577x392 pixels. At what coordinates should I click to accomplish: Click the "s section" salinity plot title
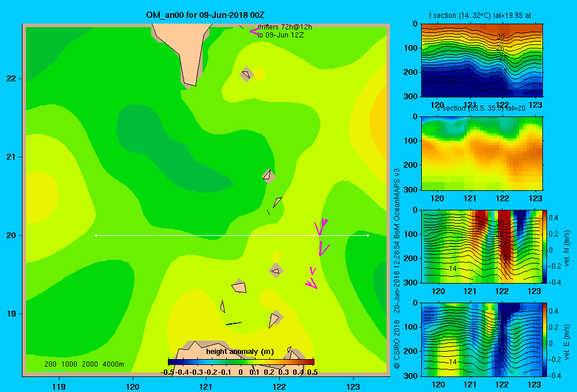[481, 108]
